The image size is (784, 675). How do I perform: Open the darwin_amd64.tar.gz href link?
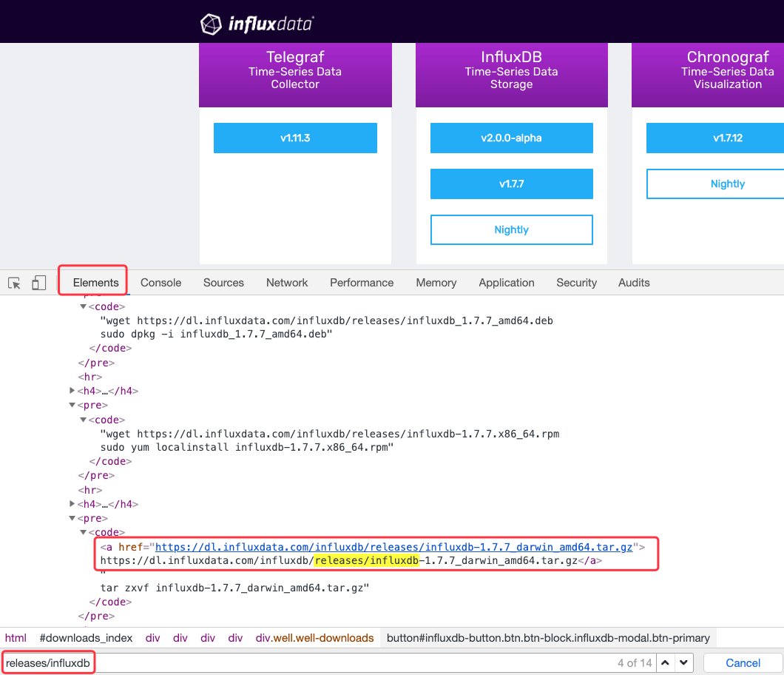point(393,547)
